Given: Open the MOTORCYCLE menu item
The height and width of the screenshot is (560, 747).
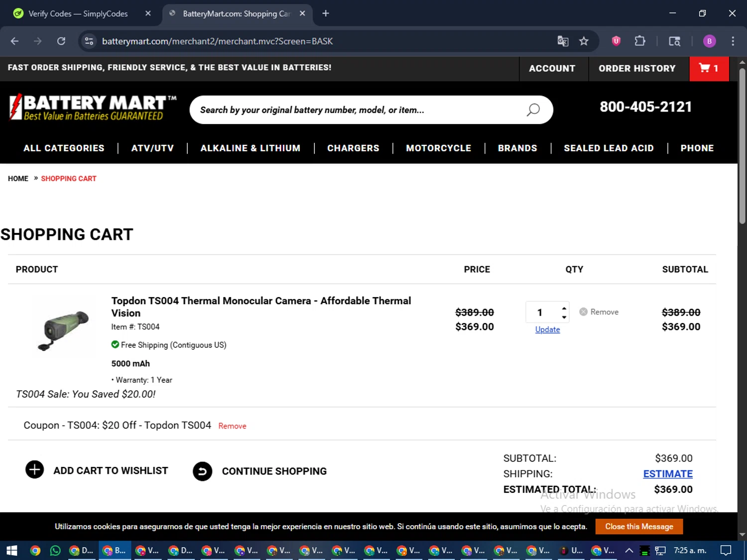Looking at the screenshot, I should click(438, 148).
